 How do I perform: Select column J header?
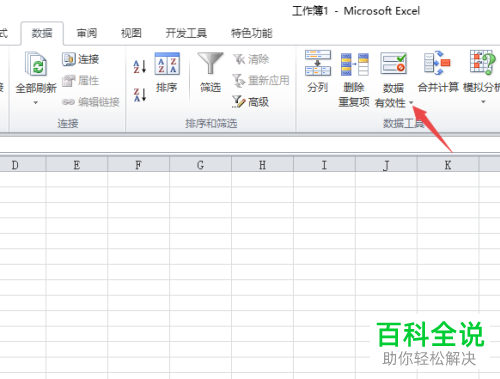[x=386, y=165]
